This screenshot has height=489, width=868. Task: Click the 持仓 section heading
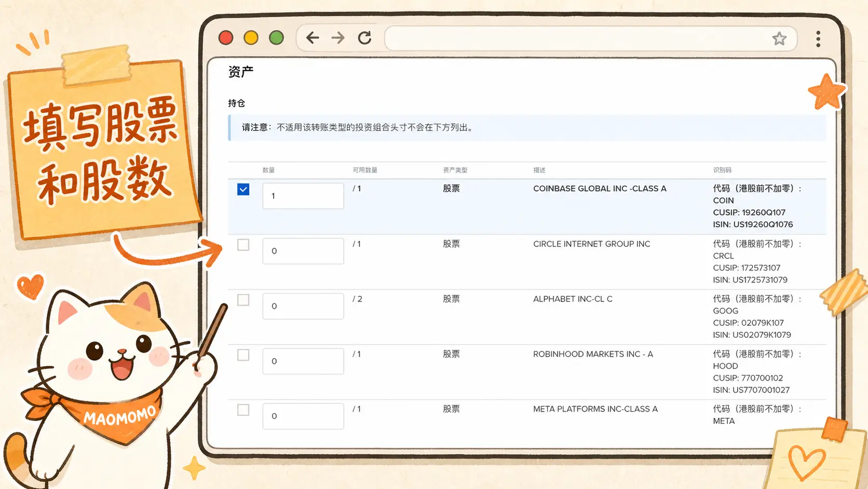tap(236, 103)
